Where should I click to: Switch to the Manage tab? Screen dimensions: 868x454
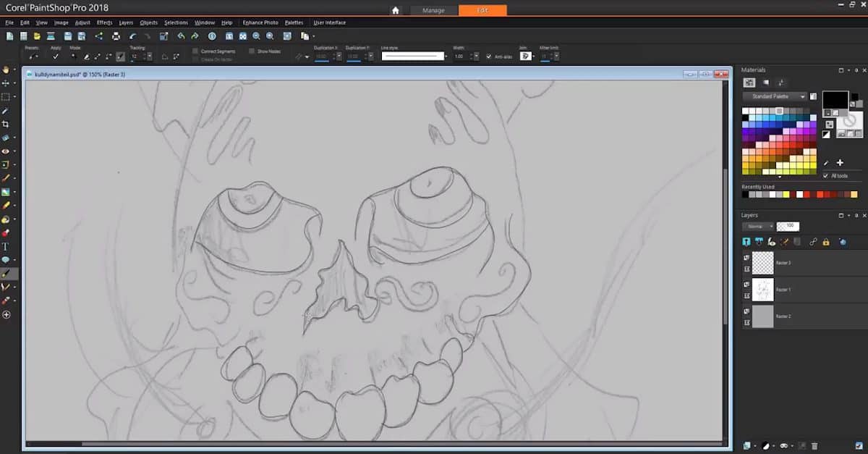[x=433, y=11]
